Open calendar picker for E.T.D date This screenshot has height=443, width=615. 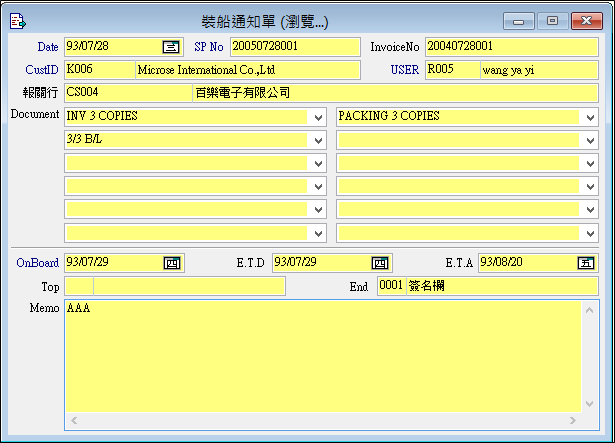pyautogui.click(x=380, y=263)
